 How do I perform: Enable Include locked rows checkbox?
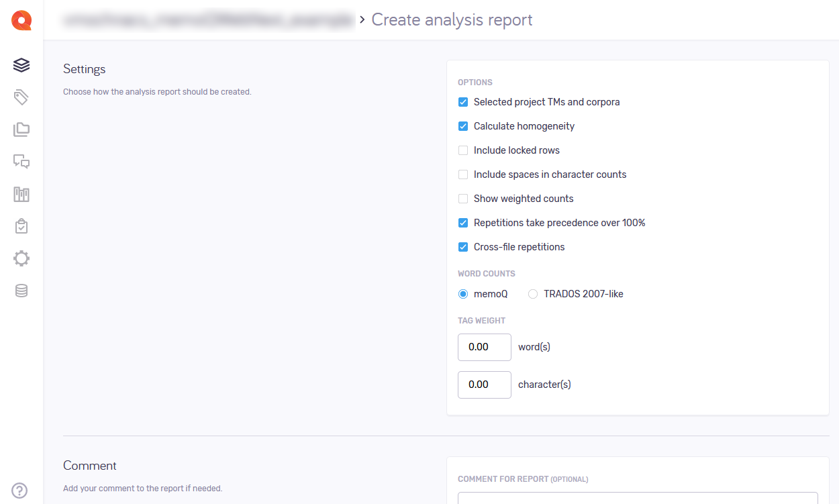[x=463, y=150]
